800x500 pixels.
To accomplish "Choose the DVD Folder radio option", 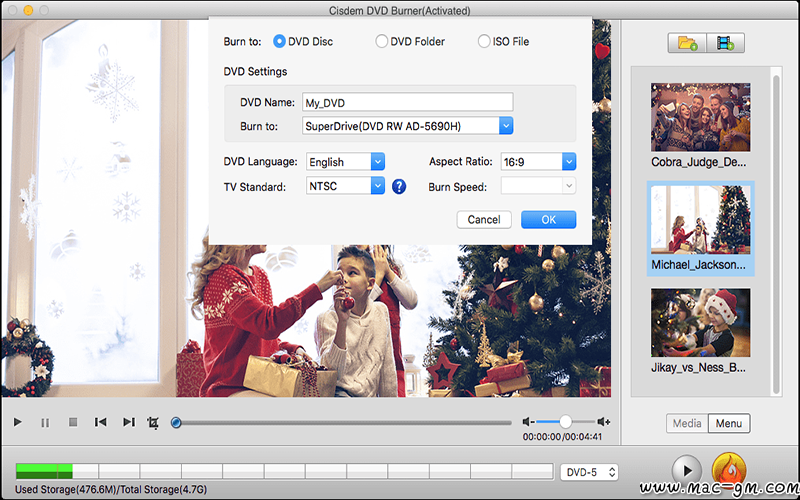I will 382,42.
